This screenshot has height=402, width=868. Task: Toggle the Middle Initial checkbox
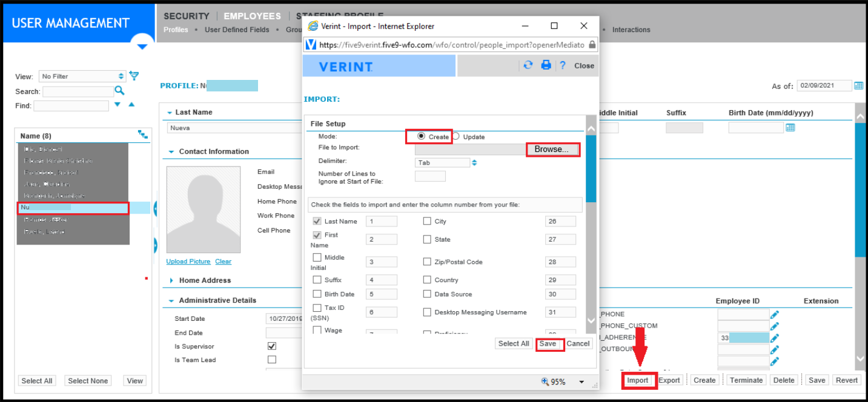pyautogui.click(x=317, y=257)
